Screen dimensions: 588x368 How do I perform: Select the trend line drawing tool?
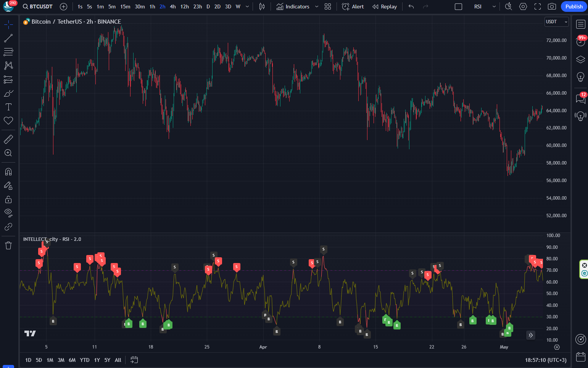pos(8,38)
